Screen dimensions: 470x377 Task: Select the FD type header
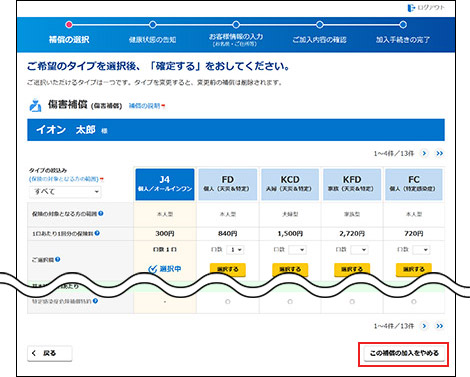pyautogui.click(x=228, y=184)
